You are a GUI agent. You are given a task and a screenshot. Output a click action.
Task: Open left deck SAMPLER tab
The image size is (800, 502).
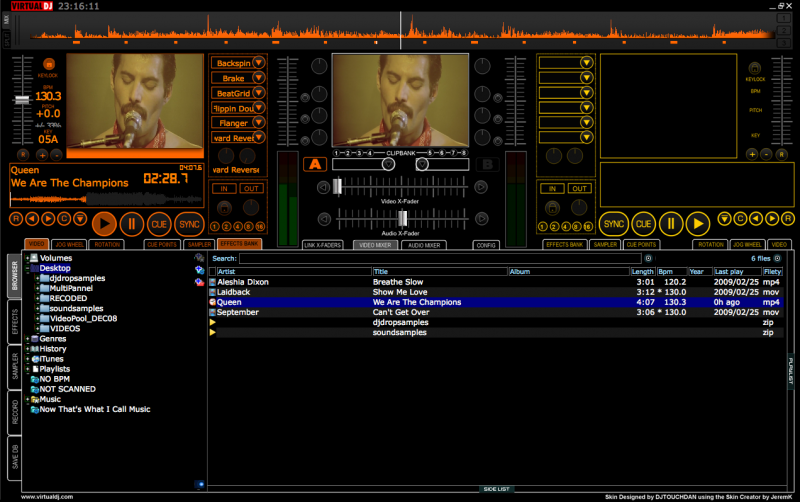199,244
